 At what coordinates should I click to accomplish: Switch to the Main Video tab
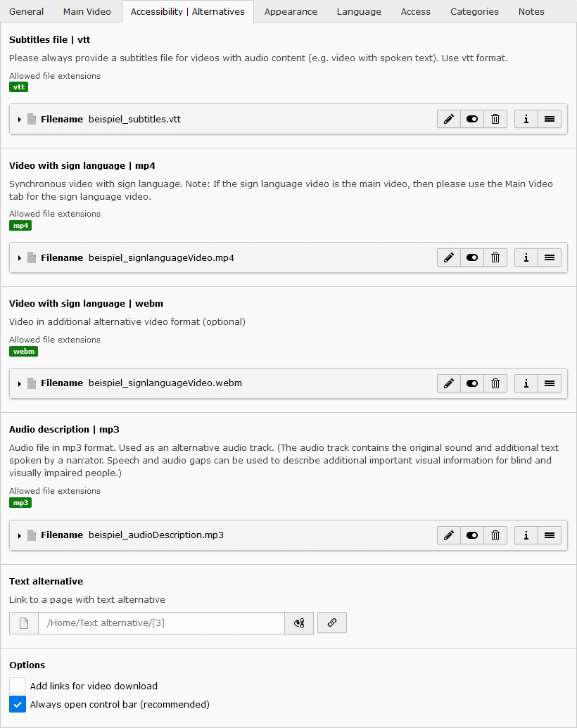click(87, 12)
